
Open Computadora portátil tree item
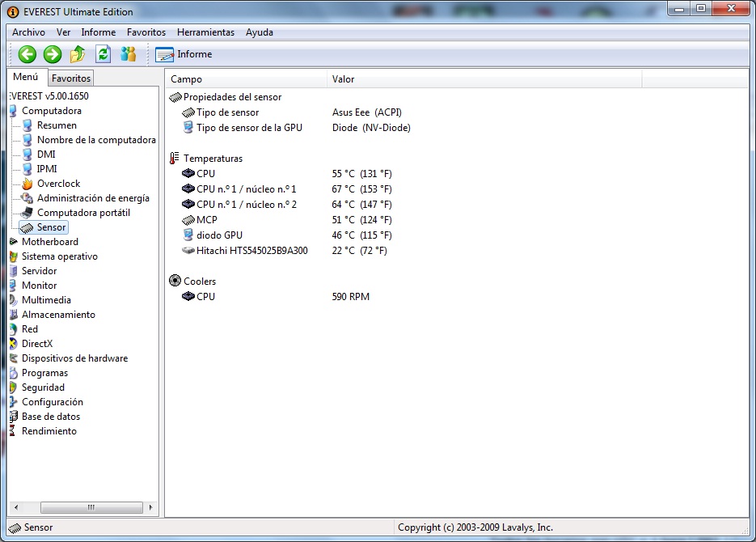coord(83,213)
